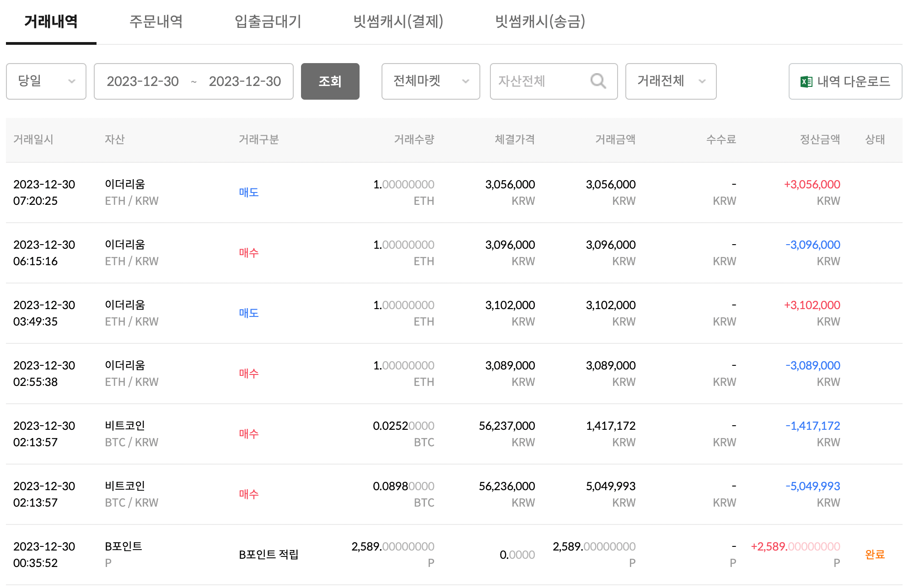Image resolution: width=914 pixels, height=588 pixels.
Task: Go to the 빗썸캐시(송금) tab
Action: 540,21
